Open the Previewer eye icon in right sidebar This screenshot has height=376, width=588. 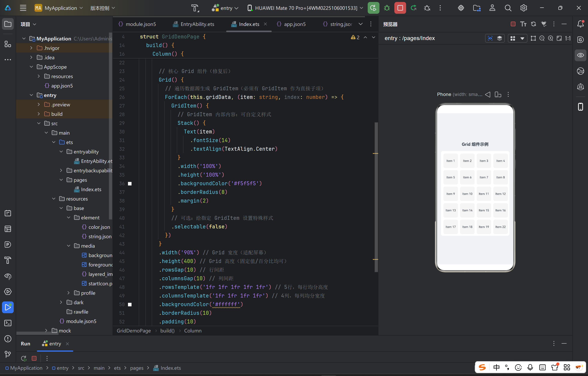(x=580, y=55)
